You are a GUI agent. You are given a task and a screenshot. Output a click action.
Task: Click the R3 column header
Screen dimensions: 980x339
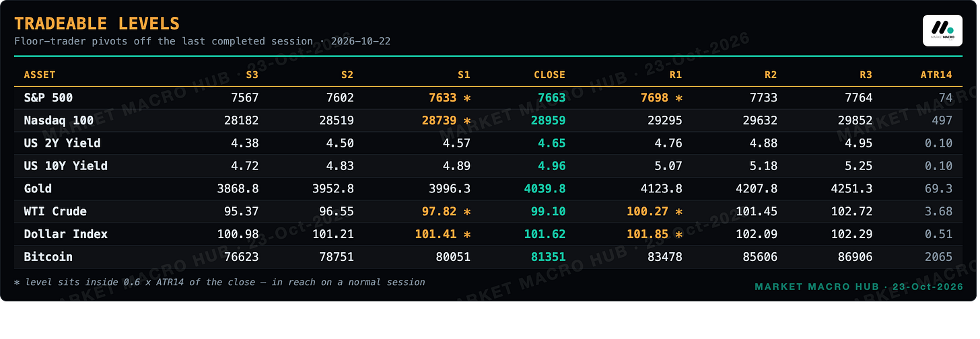(x=866, y=75)
